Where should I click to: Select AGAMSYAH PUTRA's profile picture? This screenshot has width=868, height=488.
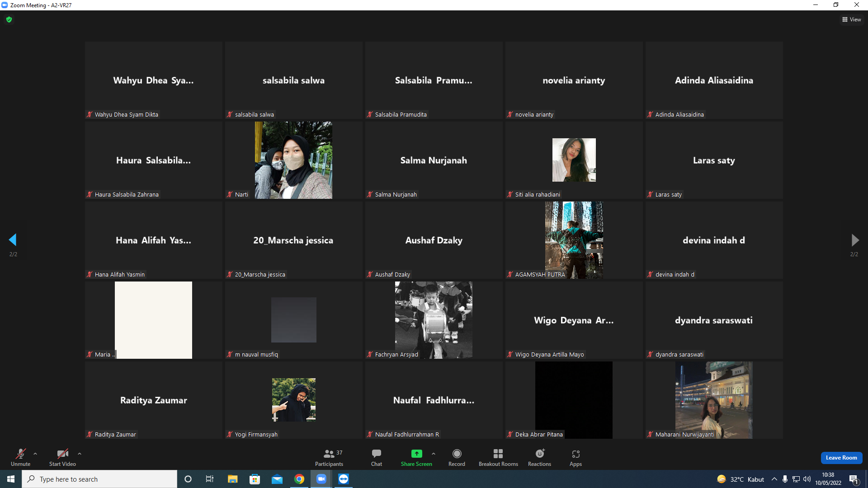574,240
